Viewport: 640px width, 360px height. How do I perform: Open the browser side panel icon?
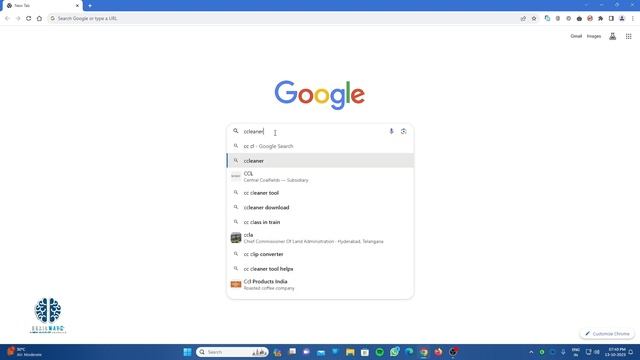click(611, 18)
